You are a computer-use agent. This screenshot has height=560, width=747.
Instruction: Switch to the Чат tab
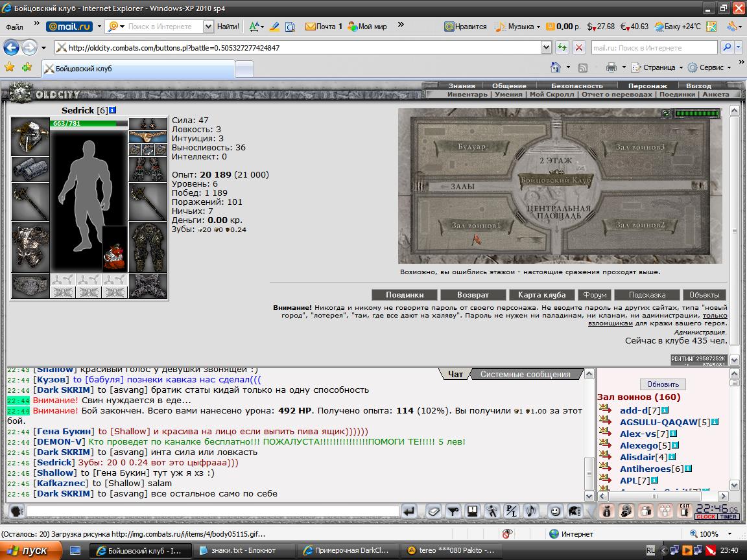(455, 374)
